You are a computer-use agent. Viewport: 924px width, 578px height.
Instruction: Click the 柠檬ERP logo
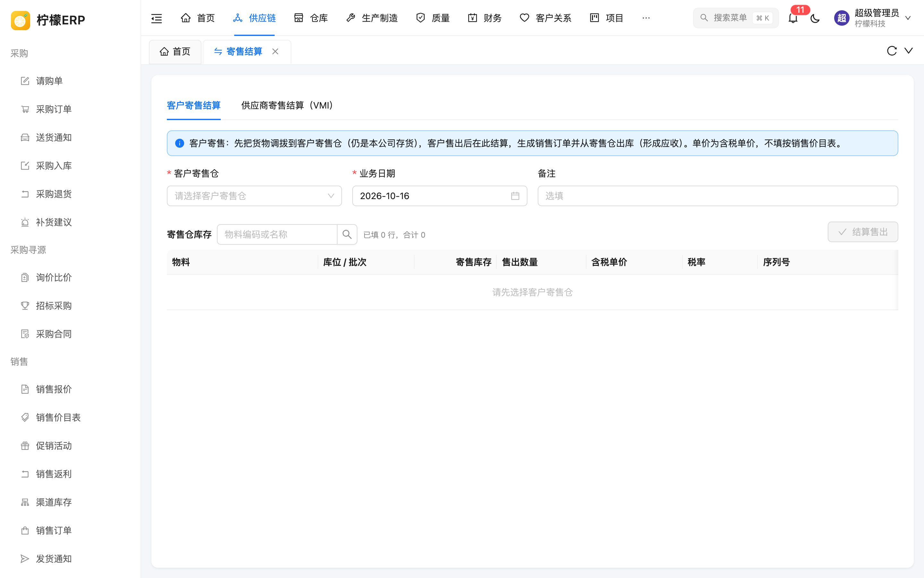tap(48, 20)
